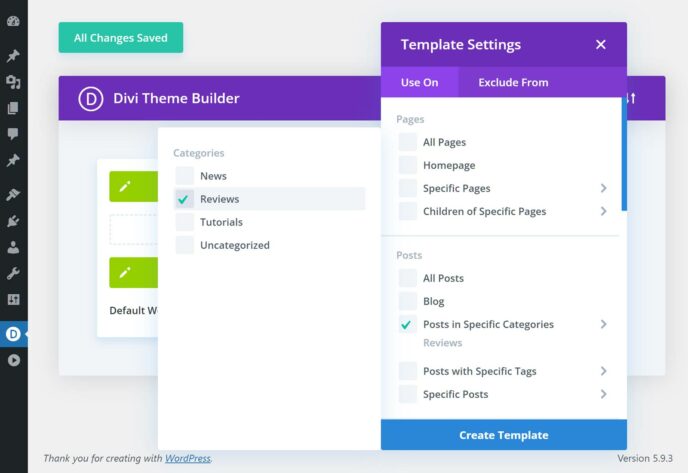This screenshot has width=688, height=473.
Task: Enable the Blog checkbox
Action: point(408,301)
